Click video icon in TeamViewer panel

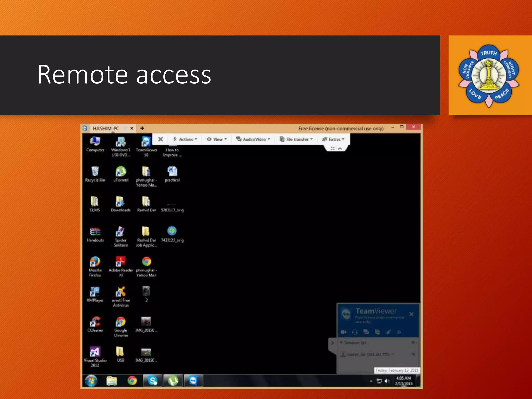(344, 332)
